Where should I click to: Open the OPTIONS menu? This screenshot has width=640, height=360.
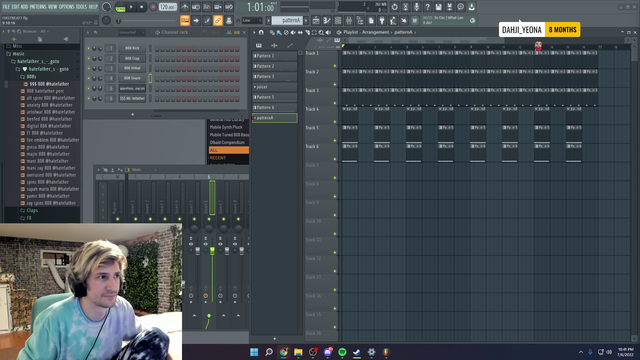point(67,7)
